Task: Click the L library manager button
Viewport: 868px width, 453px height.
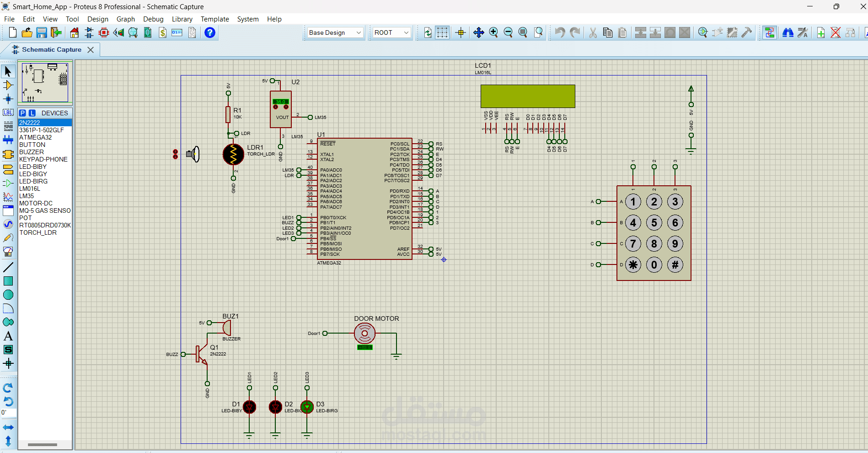Action: tap(32, 113)
